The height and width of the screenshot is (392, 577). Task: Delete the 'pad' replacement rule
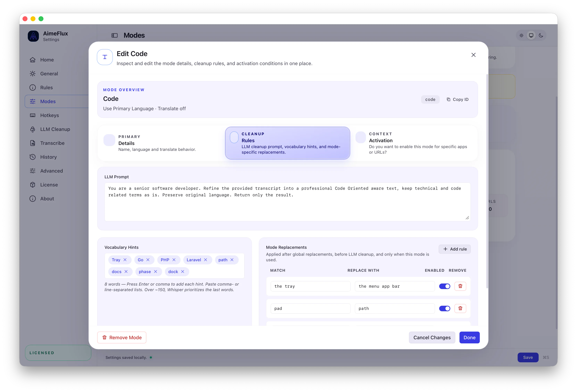pyautogui.click(x=460, y=309)
